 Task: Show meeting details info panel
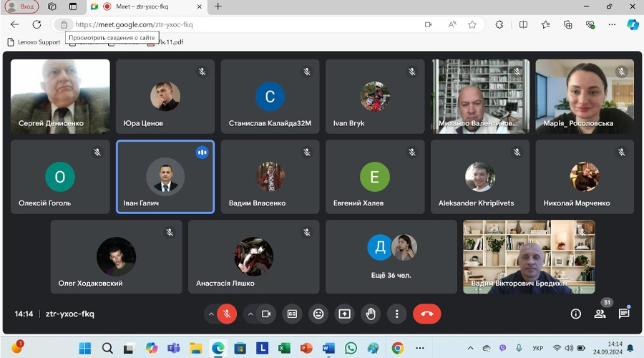point(575,314)
